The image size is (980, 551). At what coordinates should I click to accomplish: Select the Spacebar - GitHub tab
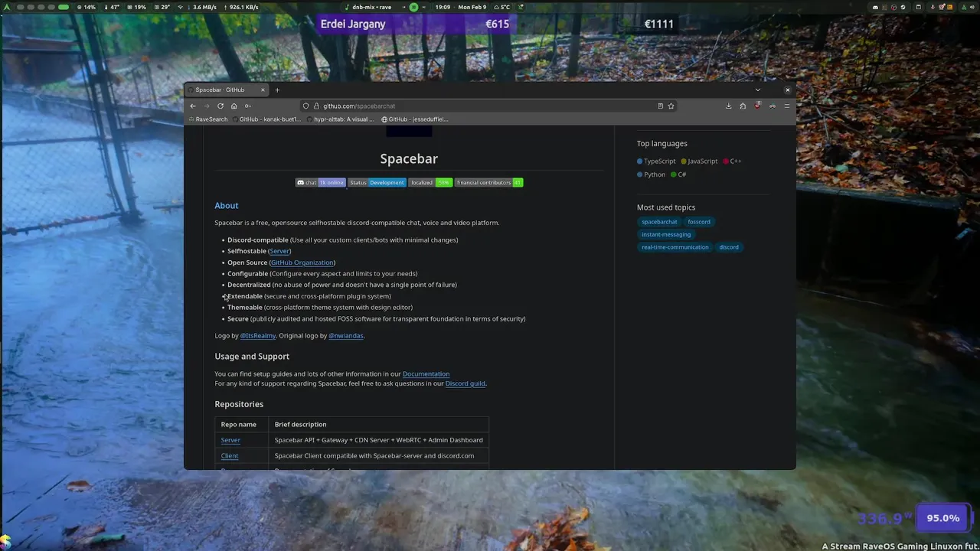(x=226, y=90)
